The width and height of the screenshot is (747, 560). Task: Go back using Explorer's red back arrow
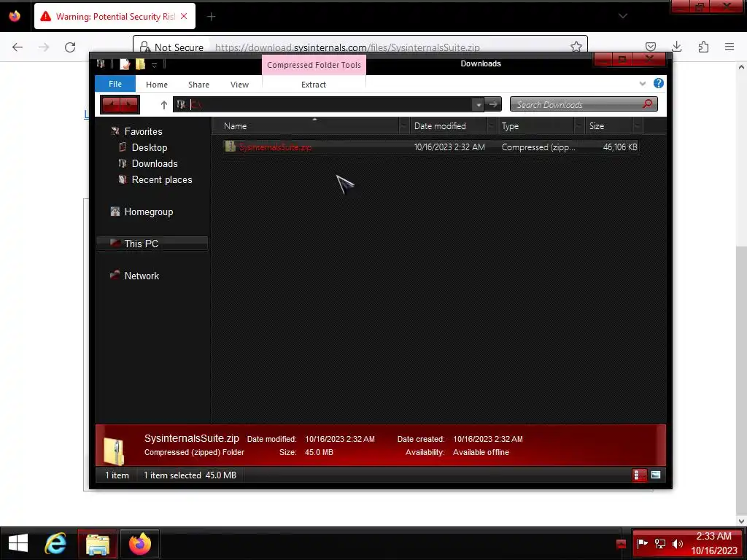pos(112,104)
